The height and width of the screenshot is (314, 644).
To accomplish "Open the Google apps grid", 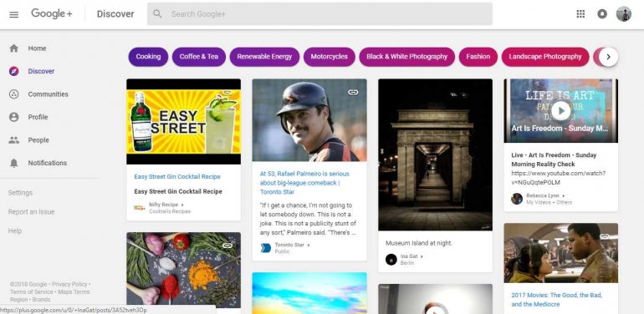I will point(580,14).
